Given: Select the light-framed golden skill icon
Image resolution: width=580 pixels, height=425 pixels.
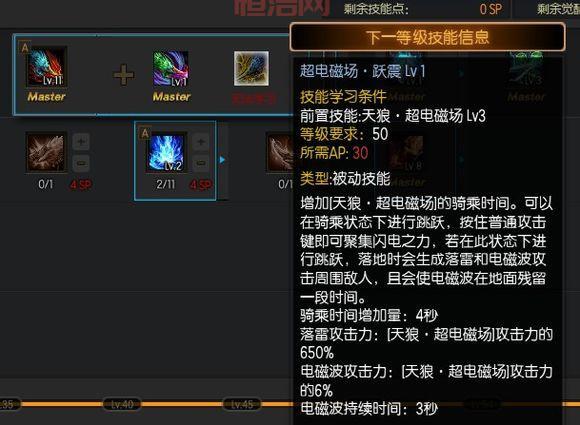Looking at the screenshot, I should [x=251, y=68].
